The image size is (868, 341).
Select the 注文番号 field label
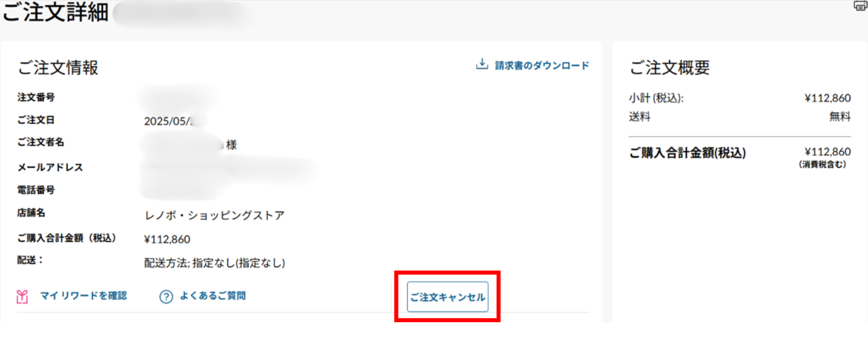pyautogui.click(x=36, y=97)
